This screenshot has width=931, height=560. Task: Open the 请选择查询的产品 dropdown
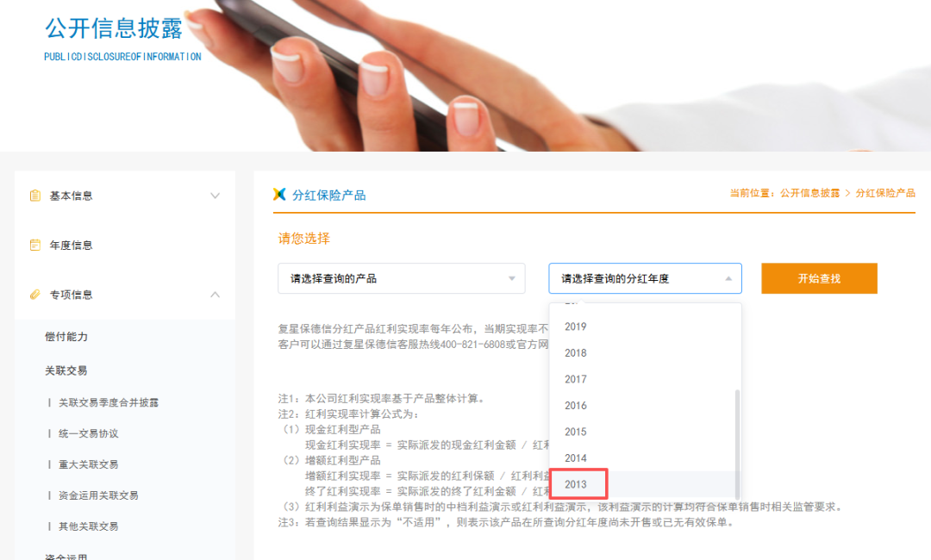[401, 278]
